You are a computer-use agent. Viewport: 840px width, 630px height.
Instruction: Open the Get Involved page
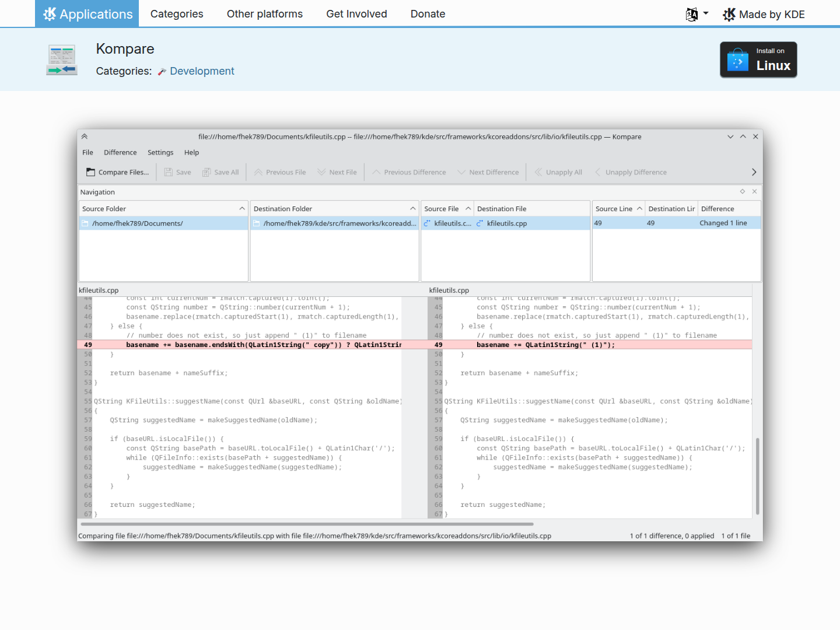pyautogui.click(x=356, y=14)
